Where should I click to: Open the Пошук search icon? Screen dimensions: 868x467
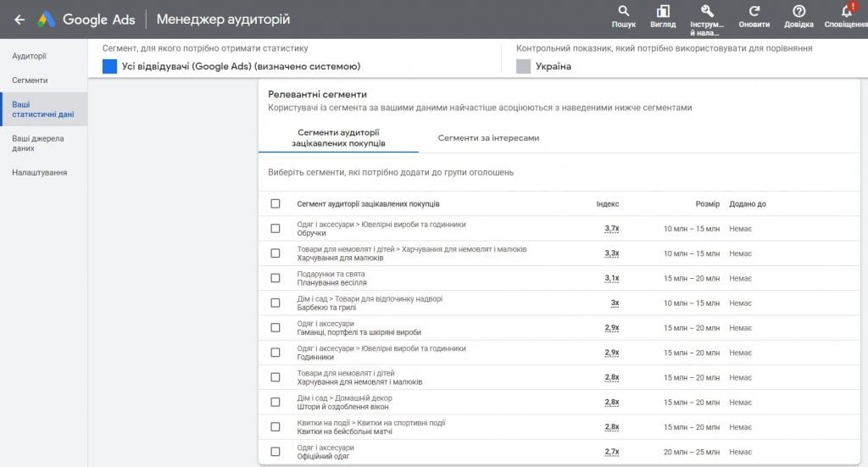(x=624, y=12)
